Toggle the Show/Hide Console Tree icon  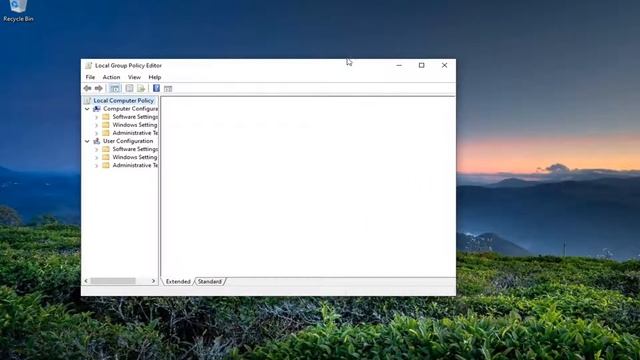coord(115,88)
